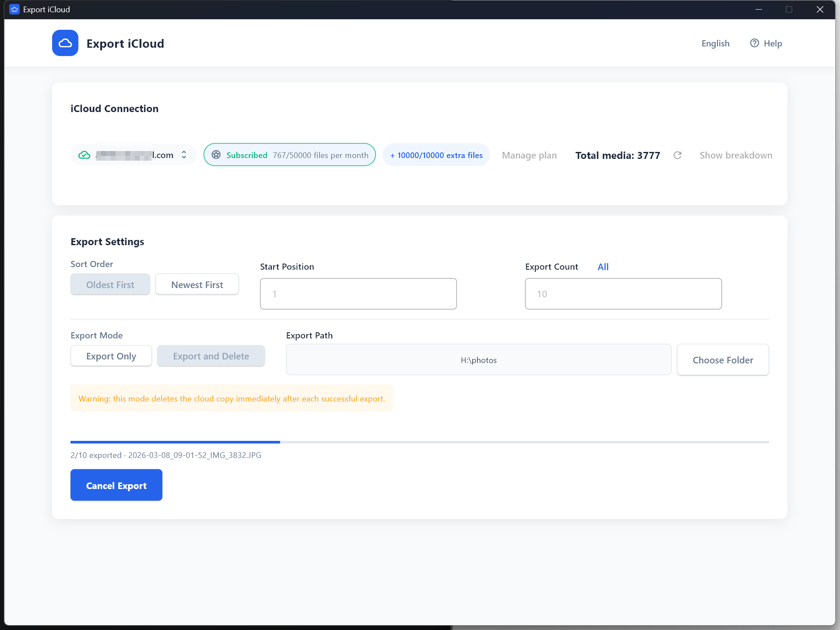Screen dimensions: 840x630
Task: Expand Show breakdown of media
Action: 735,155
